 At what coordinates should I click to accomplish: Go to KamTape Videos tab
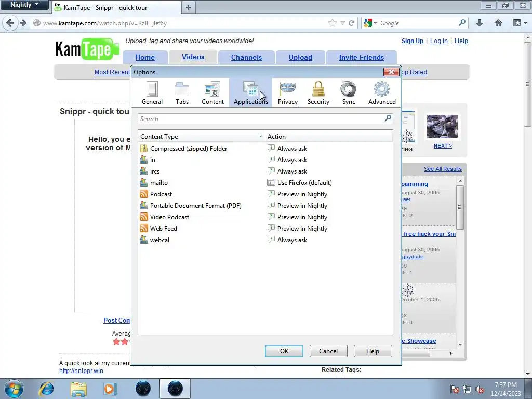[193, 57]
